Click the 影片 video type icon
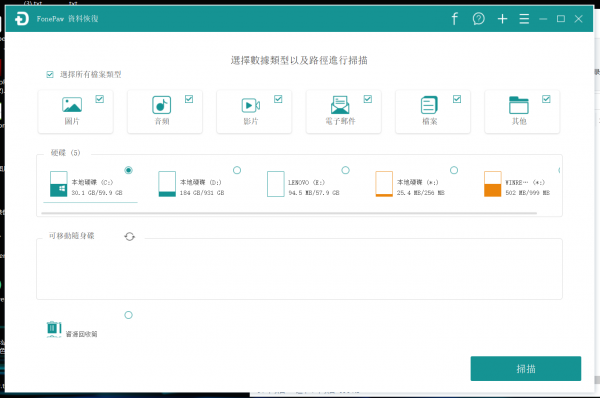 (251, 105)
